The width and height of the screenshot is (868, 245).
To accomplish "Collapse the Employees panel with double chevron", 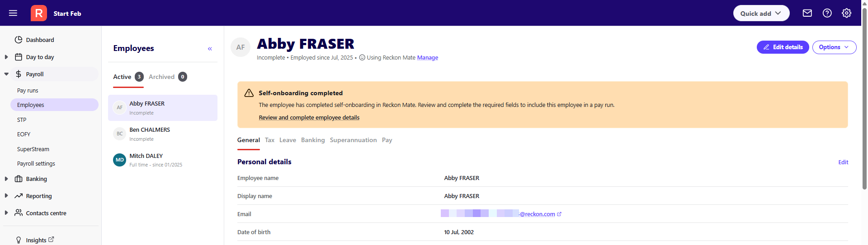I will 210,49.
